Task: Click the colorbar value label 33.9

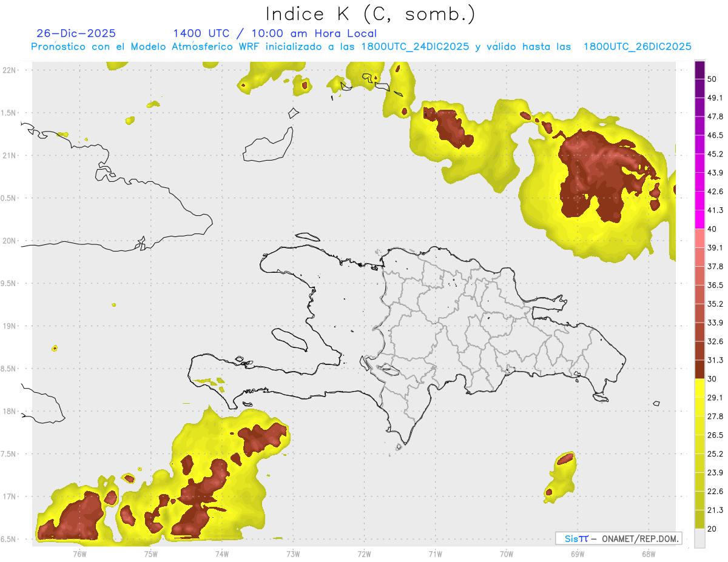Action: (715, 323)
